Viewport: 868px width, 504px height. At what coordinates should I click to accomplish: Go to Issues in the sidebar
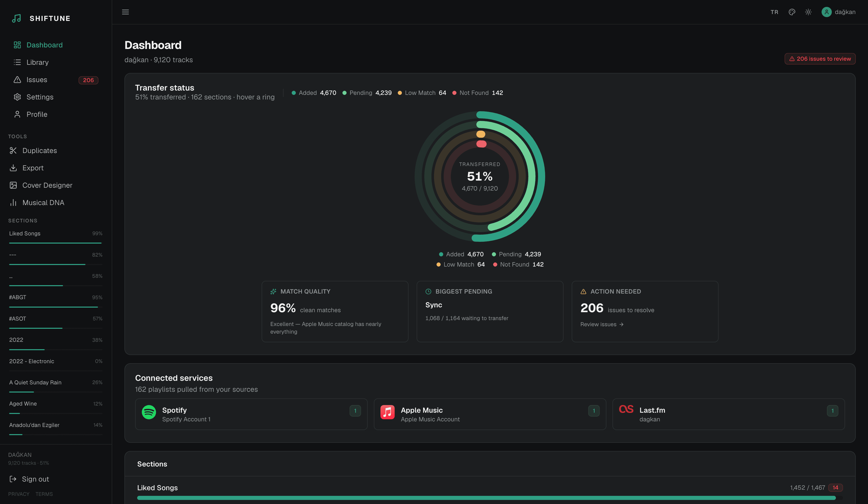[56, 80]
